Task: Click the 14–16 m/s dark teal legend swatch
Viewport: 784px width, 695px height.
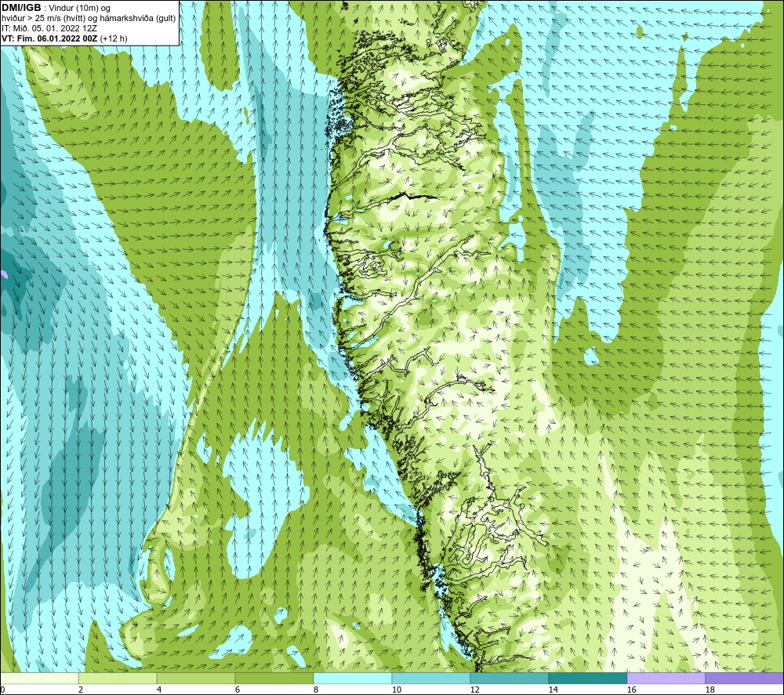Action: 587,678
